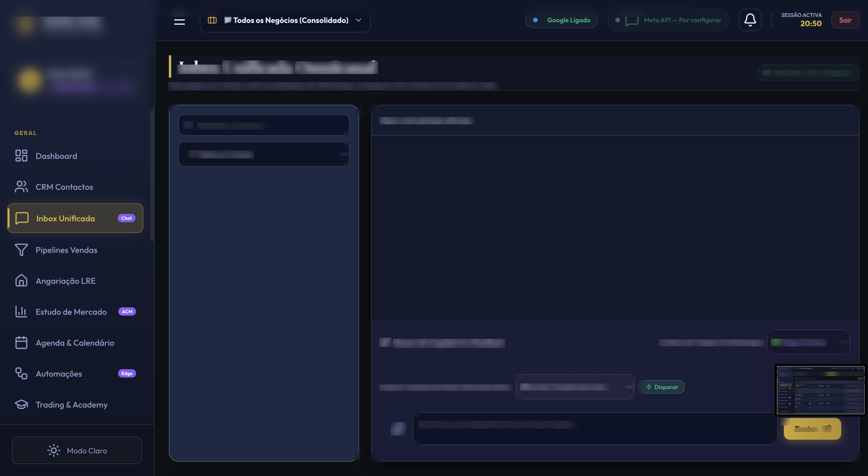
Task: Click the session timer 20:50
Action: (x=811, y=24)
